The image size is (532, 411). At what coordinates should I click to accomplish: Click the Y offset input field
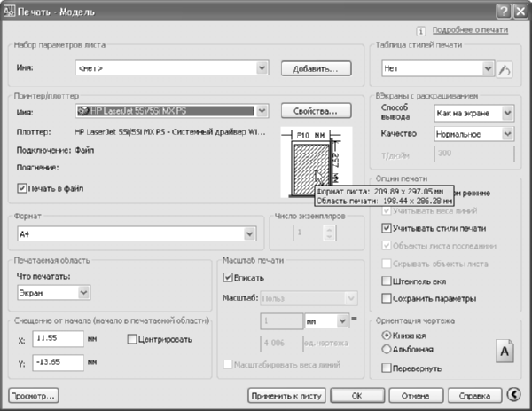pyautogui.click(x=58, y=362)
